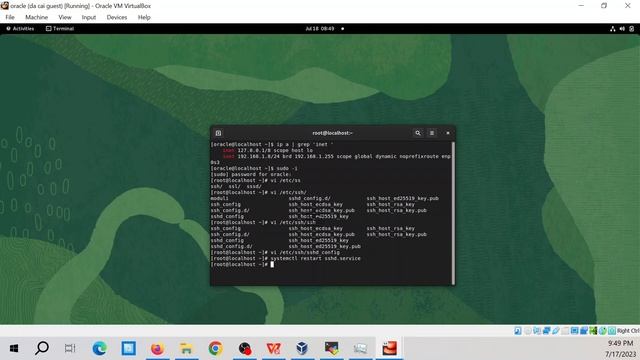Click the shared folders indicator in VirtualBox status bar
The height and width of the screenshot is (360, 640).
tap(565, 331)
